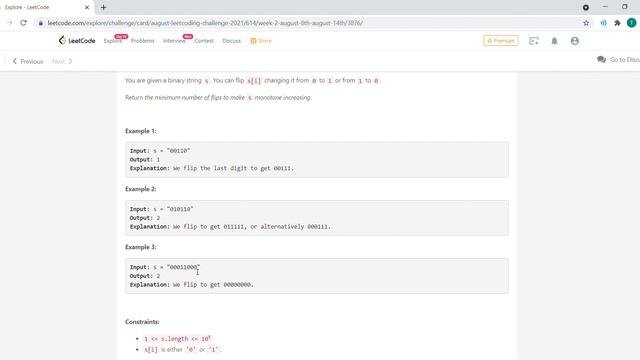
Task: Click the recording indicator in title bar
Action: point(586,7)
